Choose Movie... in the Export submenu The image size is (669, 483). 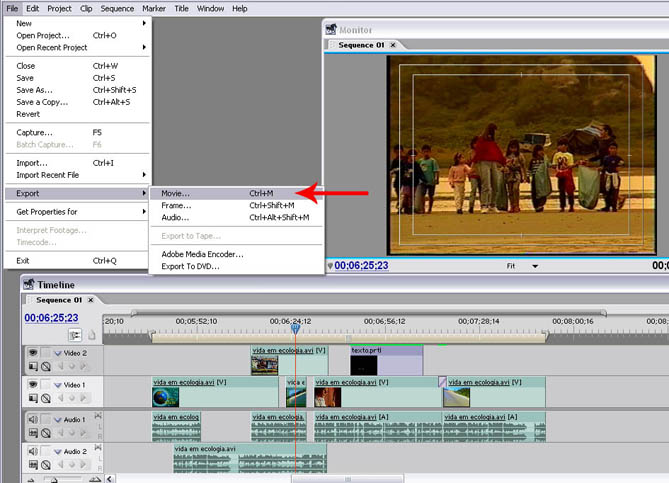(176, 192)
